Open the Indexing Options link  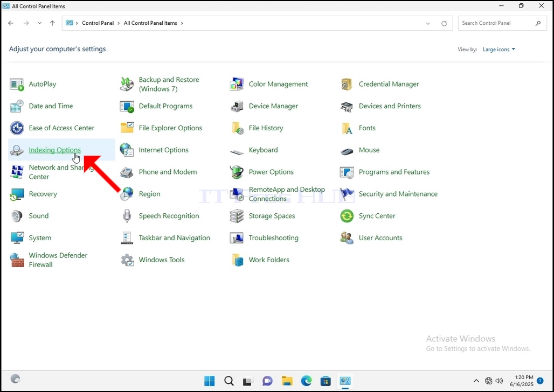pyautogui.click(x=55, y=150)
